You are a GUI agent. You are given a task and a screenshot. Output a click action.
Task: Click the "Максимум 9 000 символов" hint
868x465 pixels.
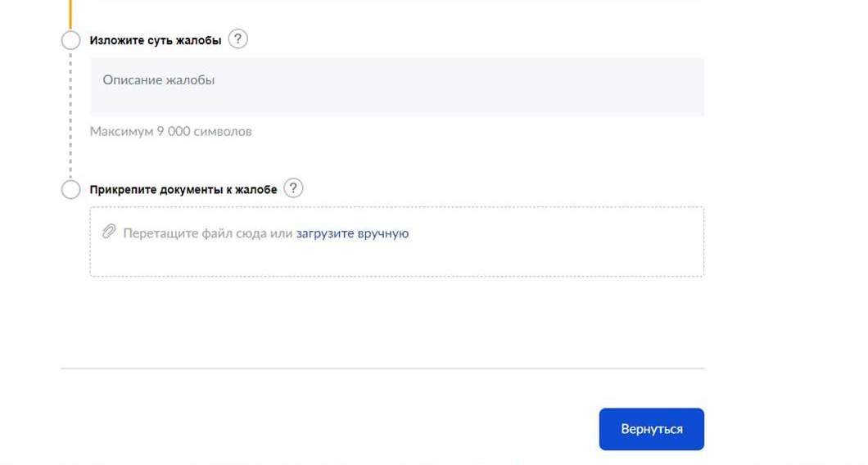pyautogui.click(x=170, y=131)
